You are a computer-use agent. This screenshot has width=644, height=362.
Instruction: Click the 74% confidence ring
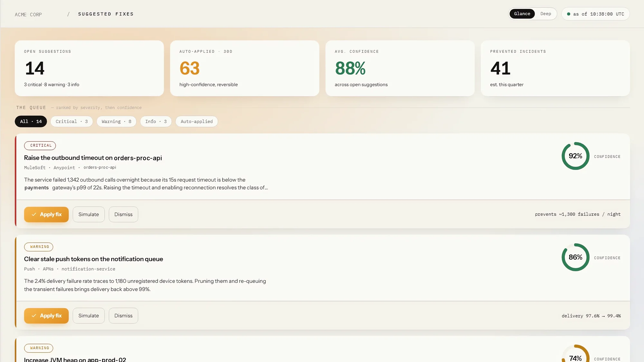[x=575, y=353]
